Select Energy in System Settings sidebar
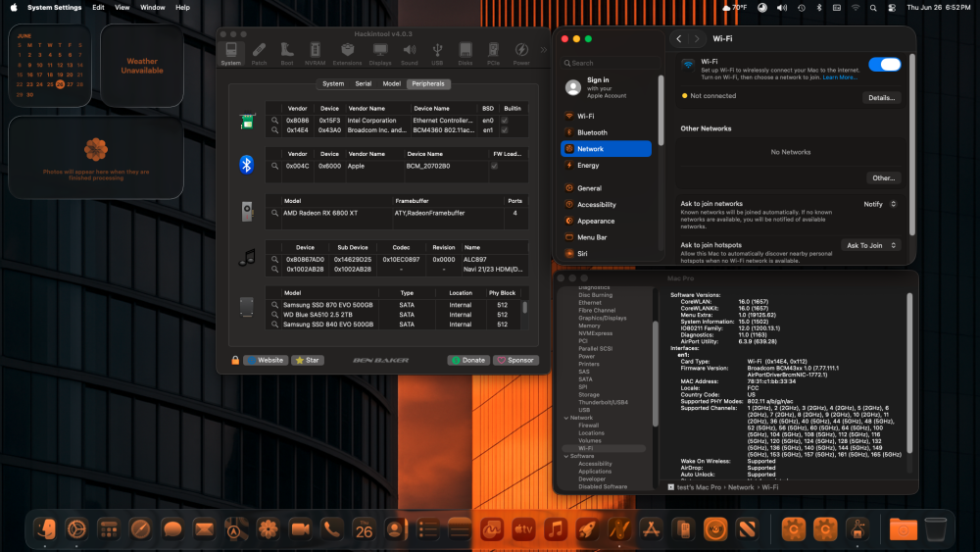Screen dimensions: 980x552 [607, 166]
